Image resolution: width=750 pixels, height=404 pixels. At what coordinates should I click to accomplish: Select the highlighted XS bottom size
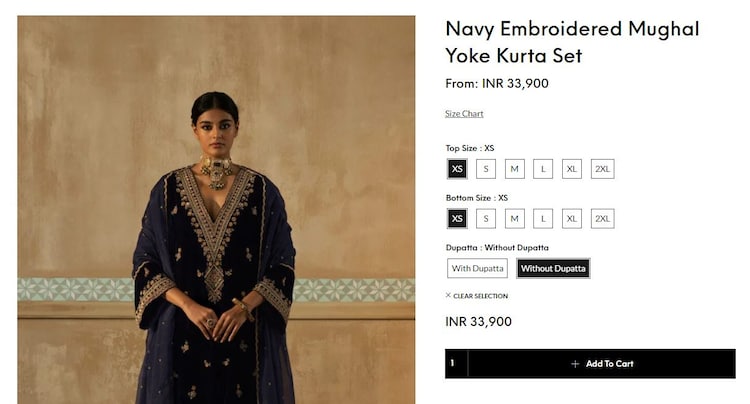[x=457, y=218]
